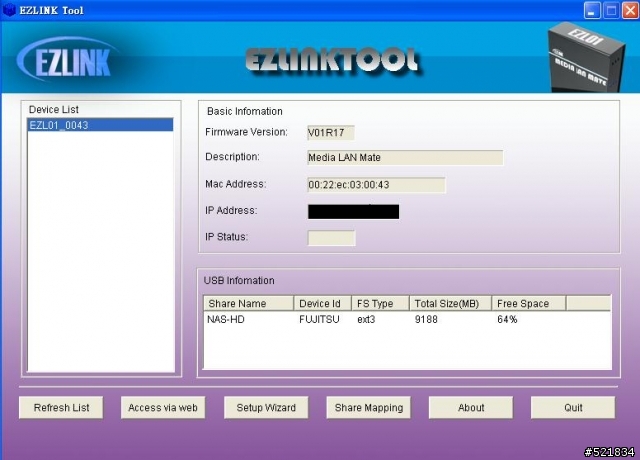Select EZL01_0043 in Device List
Viewport: 640px width, 460px height.
point(100,125)
